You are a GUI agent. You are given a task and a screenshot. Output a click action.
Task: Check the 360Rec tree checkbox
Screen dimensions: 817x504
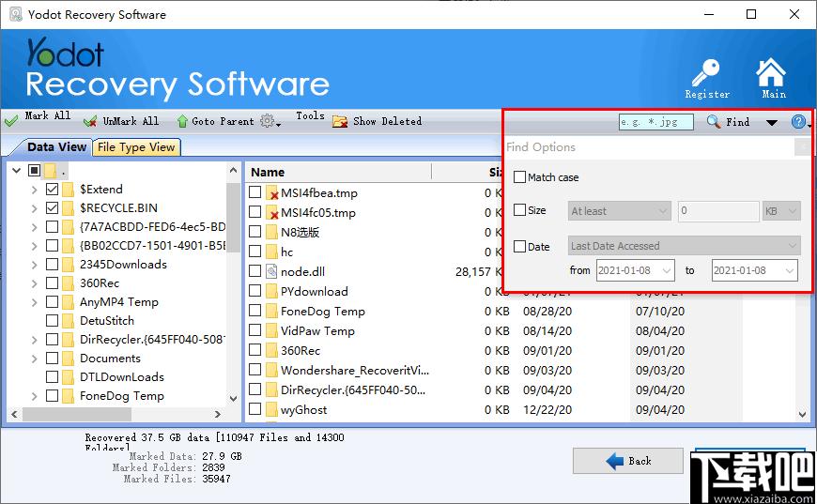(x=52, y=283)
